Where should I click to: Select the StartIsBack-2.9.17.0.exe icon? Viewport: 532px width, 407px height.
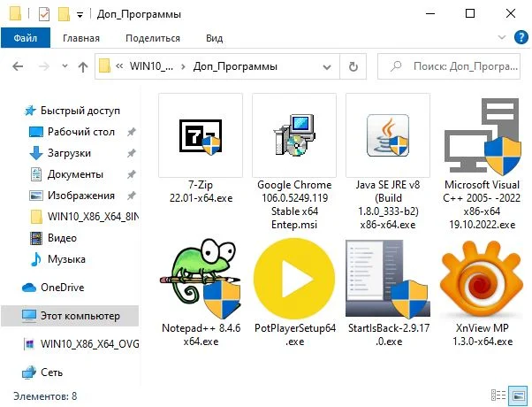(388, 278)
